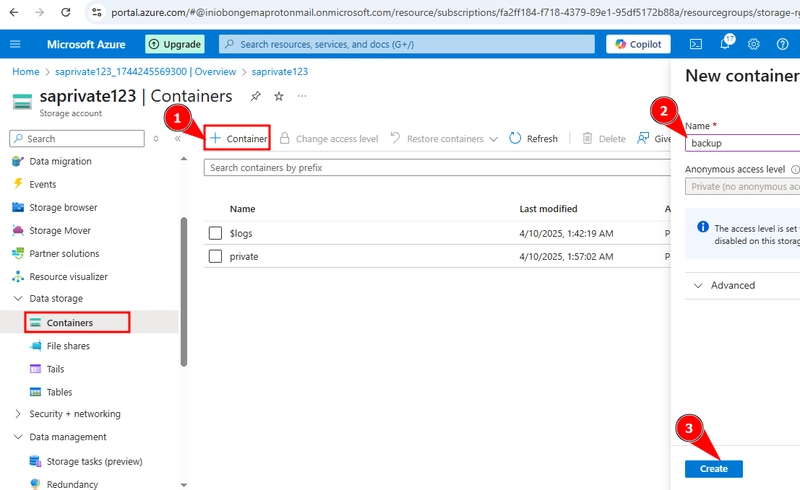
Task: Open the Azure portal hamburger menu
Action: pyautogui.click(x=15, y=44)
